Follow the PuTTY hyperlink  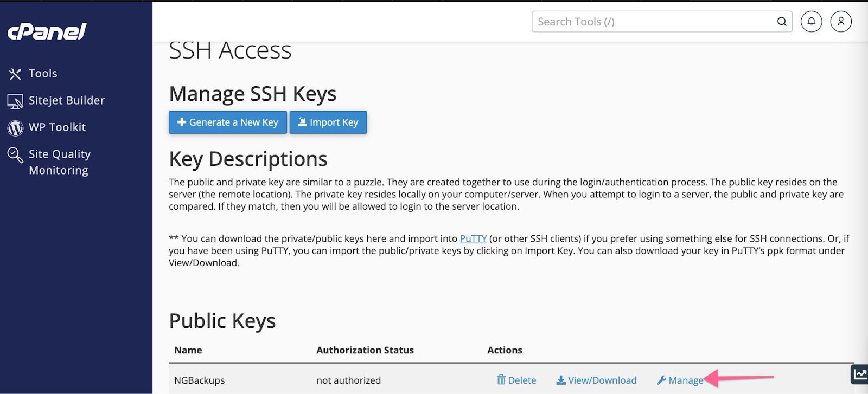(473, 238)
